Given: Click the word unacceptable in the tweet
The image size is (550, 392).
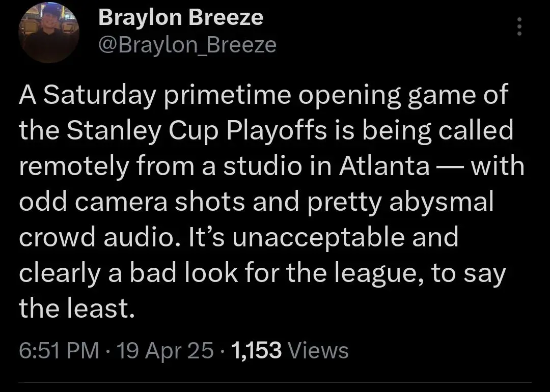Looking at the screenshot, I should pyautogui.click(x=318, y=238).
